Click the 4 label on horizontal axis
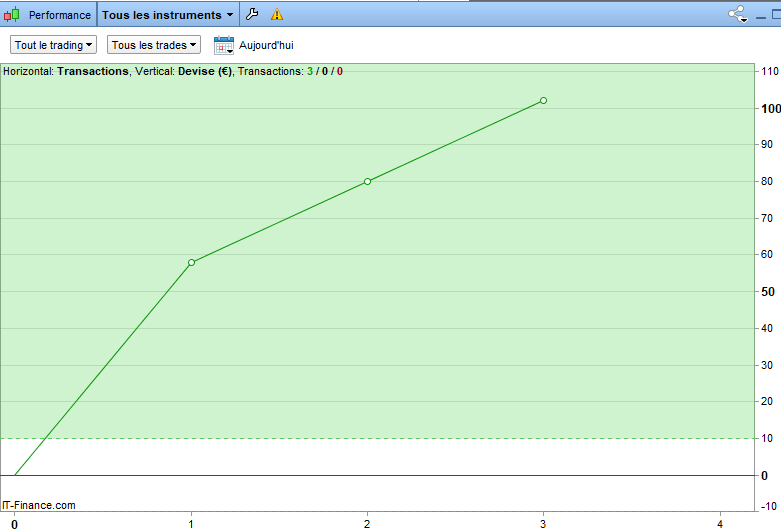This screenshot has height=530, width=781. click(x=720, y=524)
